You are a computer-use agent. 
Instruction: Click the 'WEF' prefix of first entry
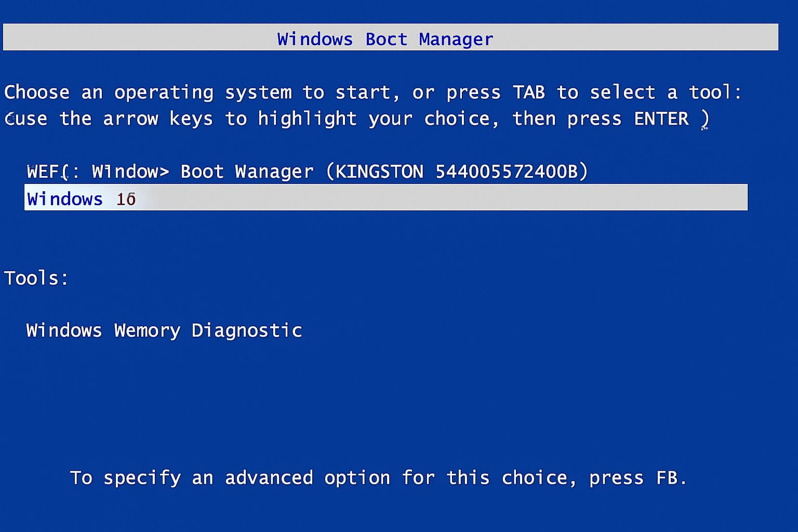point(43,171)
